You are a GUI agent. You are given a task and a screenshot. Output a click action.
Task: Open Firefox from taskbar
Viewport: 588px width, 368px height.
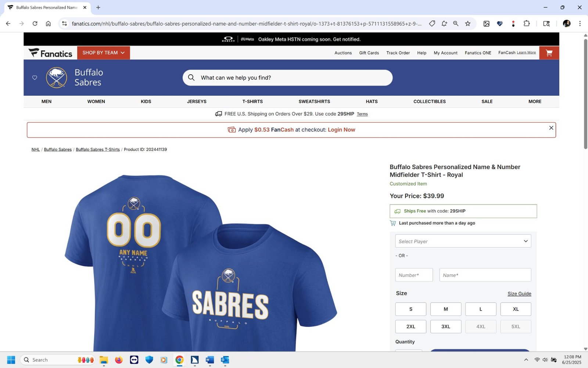(119, 360)
